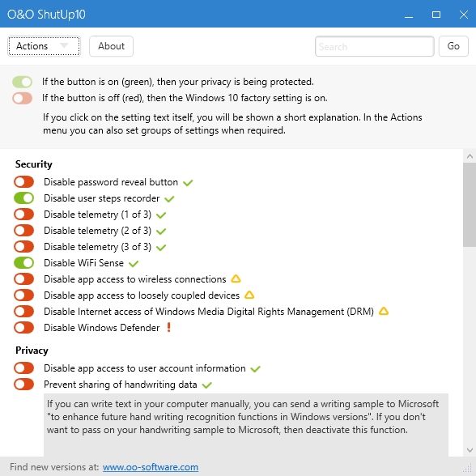Click green checkmark beside handwriting data setting
476x476 pixels.
point(206,385)
